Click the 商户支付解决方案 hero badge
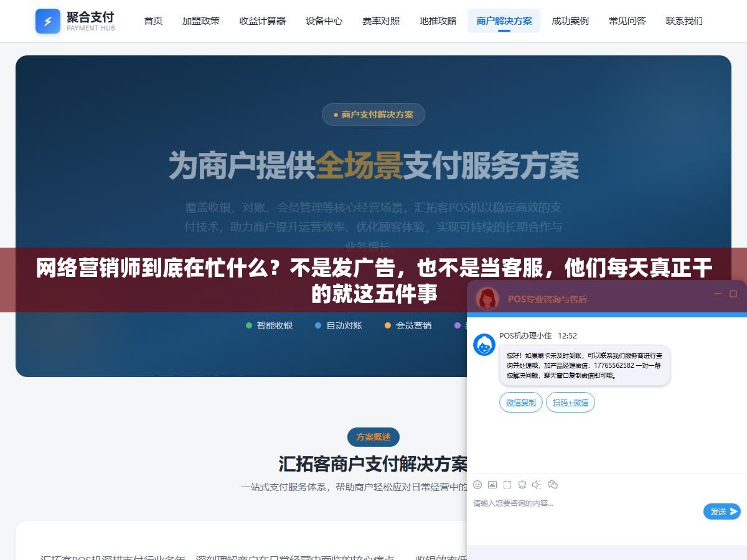 [x=374, y=114]
